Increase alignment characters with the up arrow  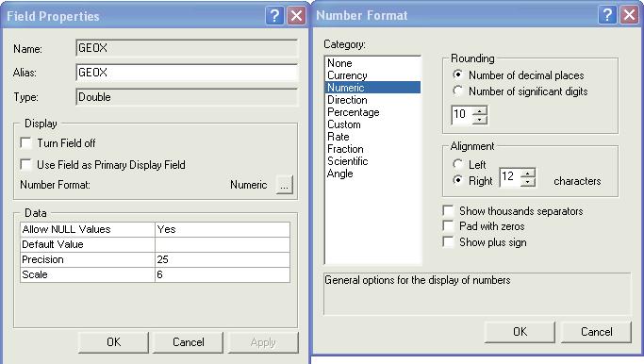pyautogui.click(x=528, y=174)
